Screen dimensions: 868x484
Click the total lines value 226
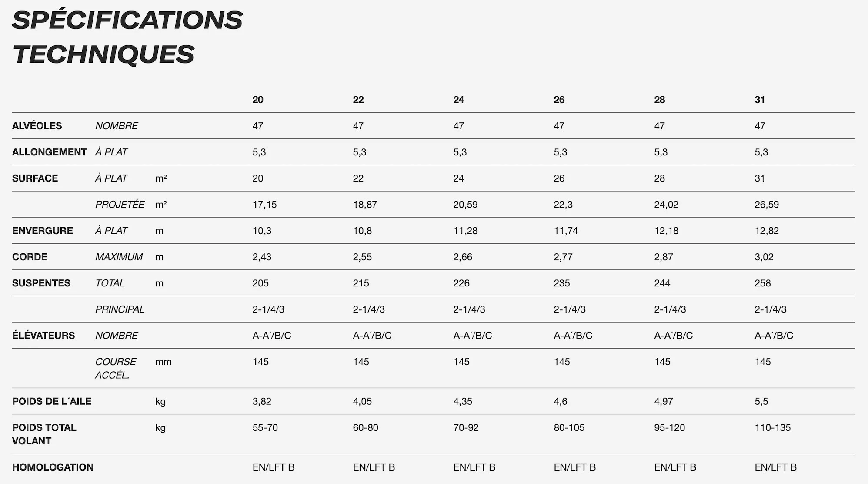point(461,283)
